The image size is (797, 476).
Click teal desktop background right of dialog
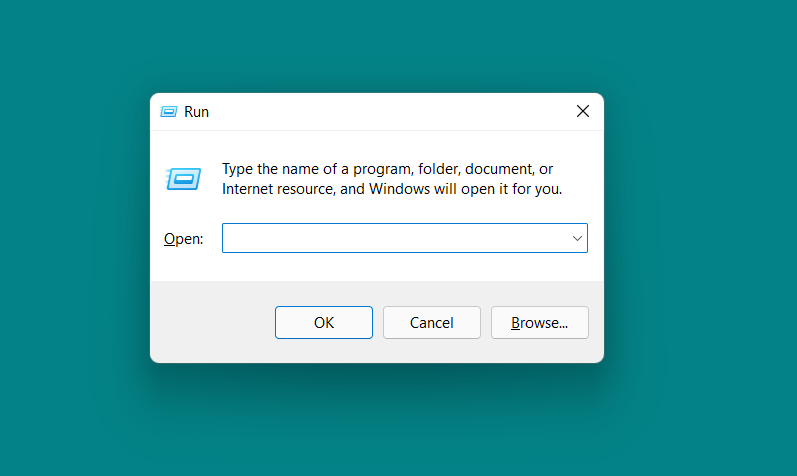pyautogui.click(x=700, y=238)
